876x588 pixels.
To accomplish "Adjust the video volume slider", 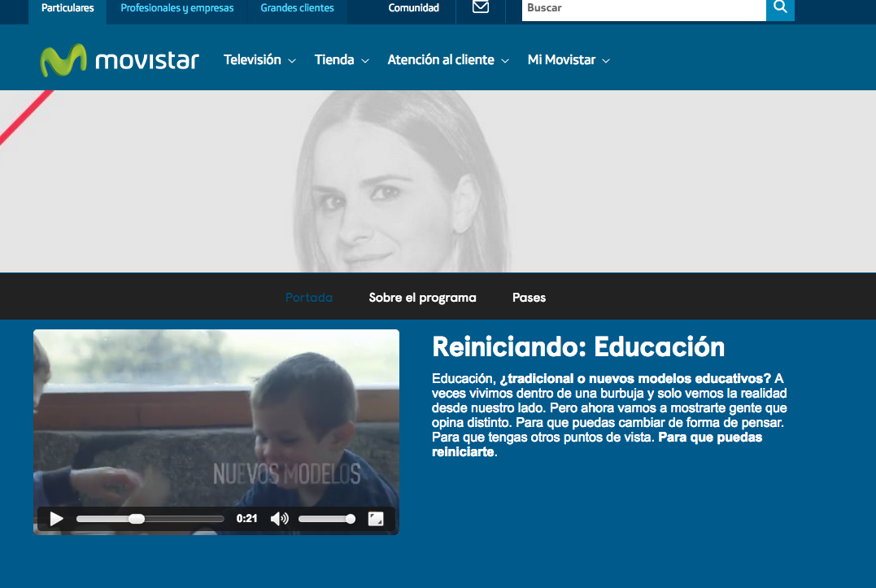I will pos(326,519).
